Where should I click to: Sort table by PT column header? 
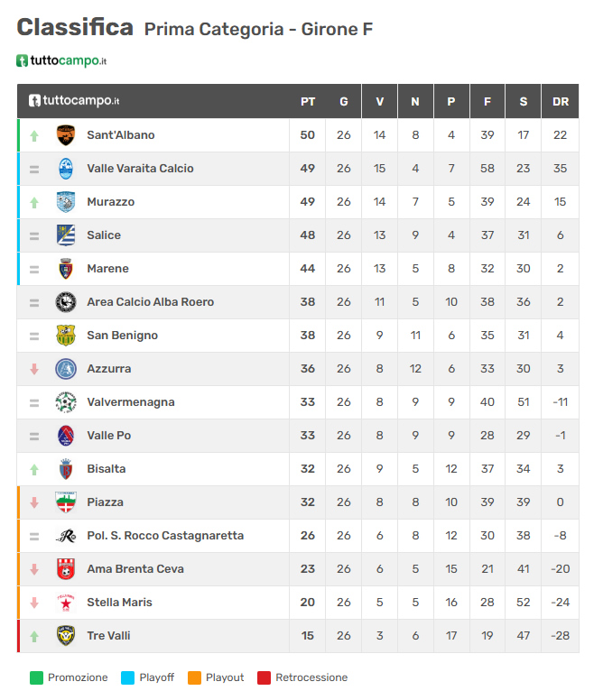(307, 102)
